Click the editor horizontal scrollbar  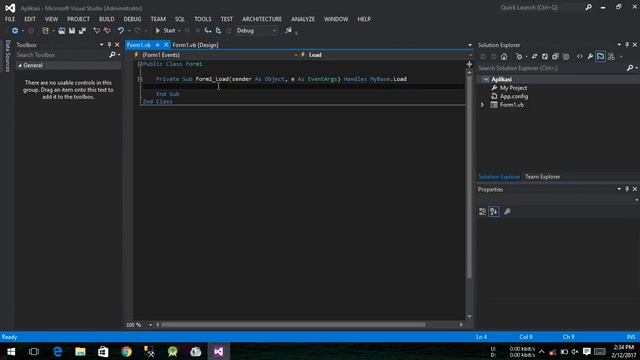[x=293, y=325]
